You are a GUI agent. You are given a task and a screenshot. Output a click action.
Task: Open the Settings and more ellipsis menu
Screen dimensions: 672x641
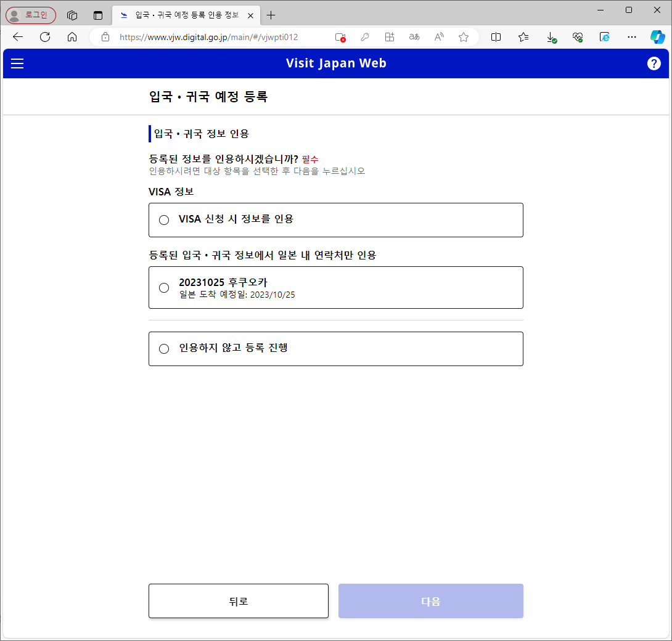pyautogui.click(x=632, y=37)
